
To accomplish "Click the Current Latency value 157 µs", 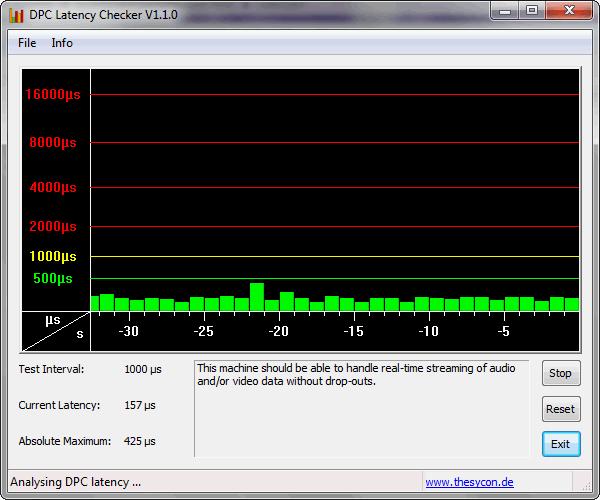I will [x=140, y=406].
